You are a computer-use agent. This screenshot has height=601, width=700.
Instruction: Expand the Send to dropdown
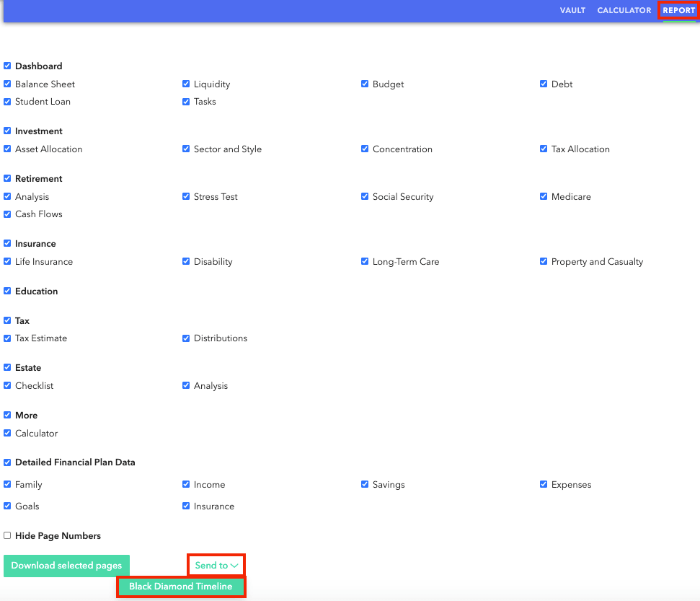[216, 565]
